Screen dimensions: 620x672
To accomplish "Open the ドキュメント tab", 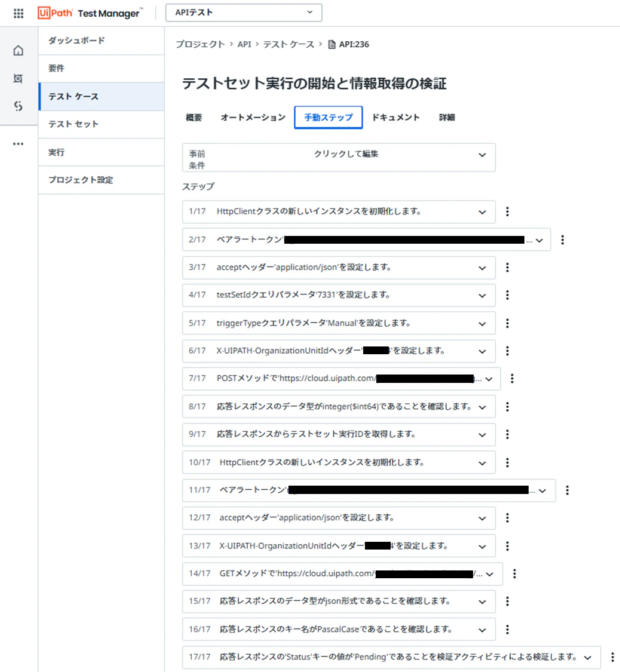I will pyautogui.click(x=395, y=118).
